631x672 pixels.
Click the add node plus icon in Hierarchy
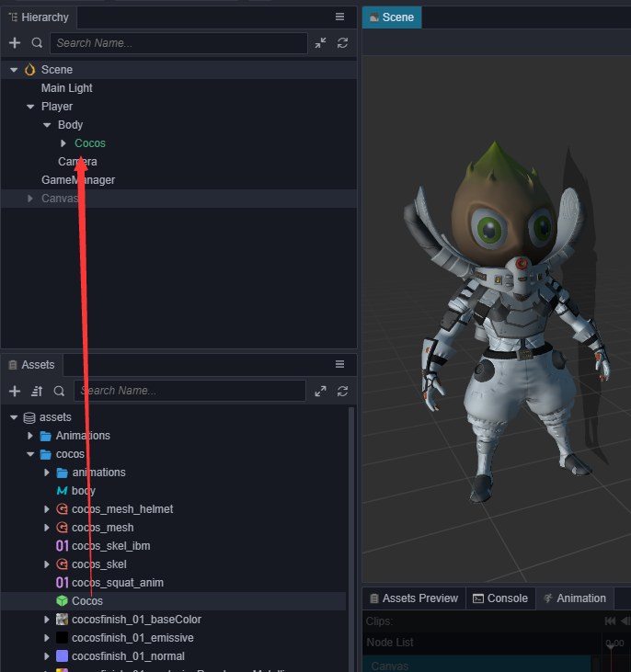point(15,43)
